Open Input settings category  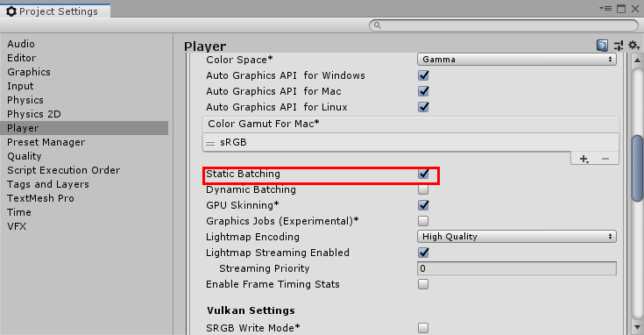[20, 86]
